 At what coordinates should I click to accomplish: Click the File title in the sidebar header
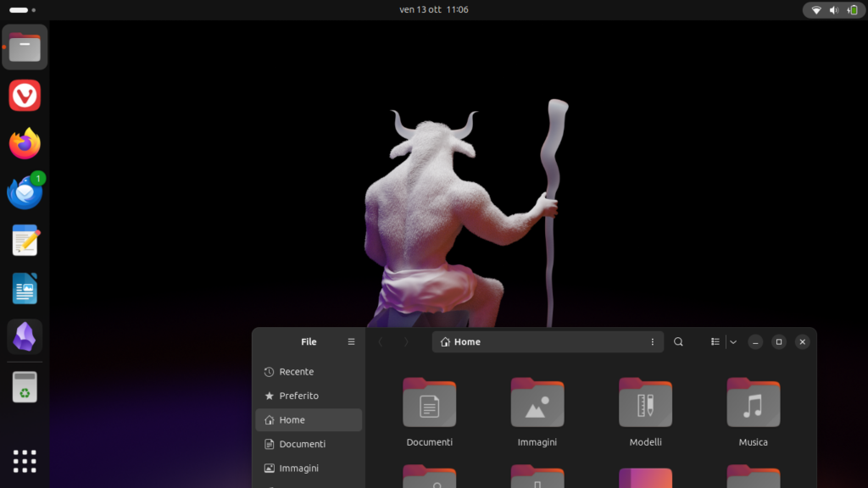pos(309,342)
